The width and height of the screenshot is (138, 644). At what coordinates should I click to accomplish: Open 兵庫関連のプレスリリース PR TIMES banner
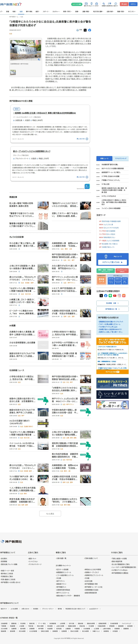(x=112, y=383)
